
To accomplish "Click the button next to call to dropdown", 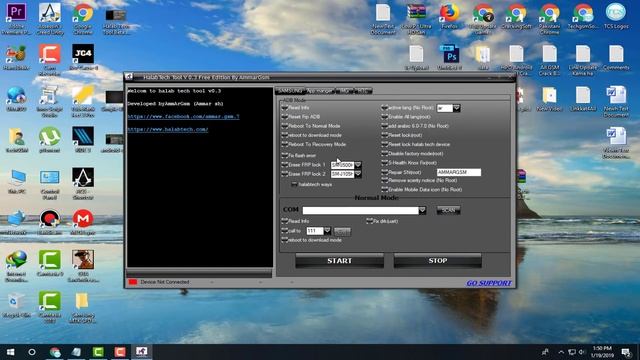I will click(342, 231).
